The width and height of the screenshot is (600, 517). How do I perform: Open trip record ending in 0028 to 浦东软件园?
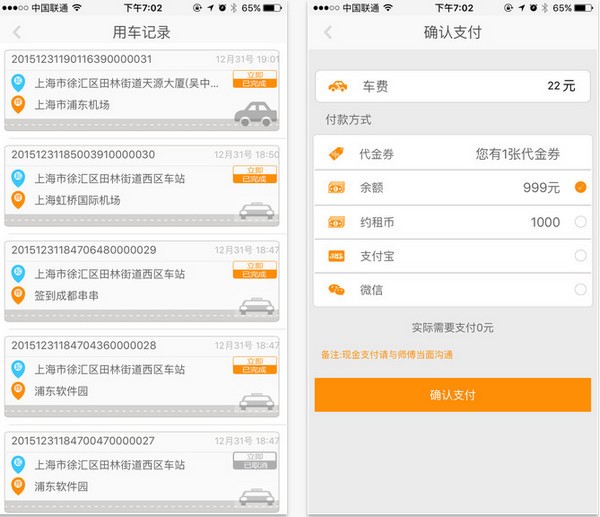142,377
